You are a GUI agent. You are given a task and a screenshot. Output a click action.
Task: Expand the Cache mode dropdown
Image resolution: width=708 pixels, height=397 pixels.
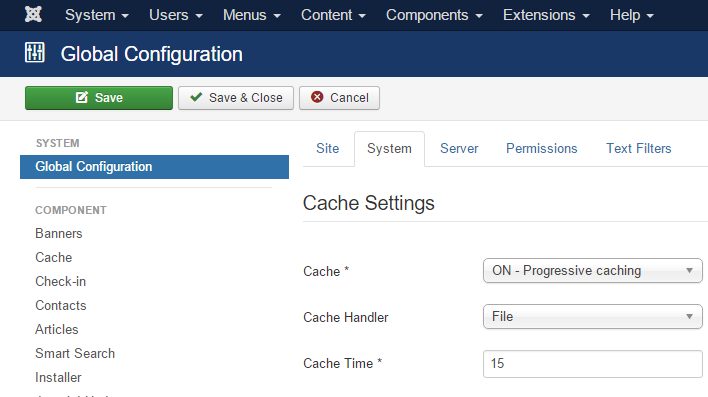(592, 271)
